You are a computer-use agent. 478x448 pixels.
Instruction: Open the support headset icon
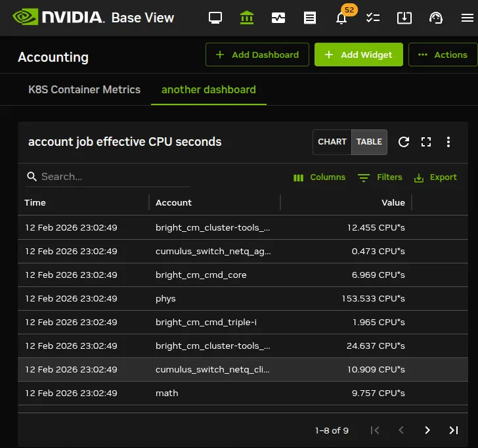(x=435, y=18)
